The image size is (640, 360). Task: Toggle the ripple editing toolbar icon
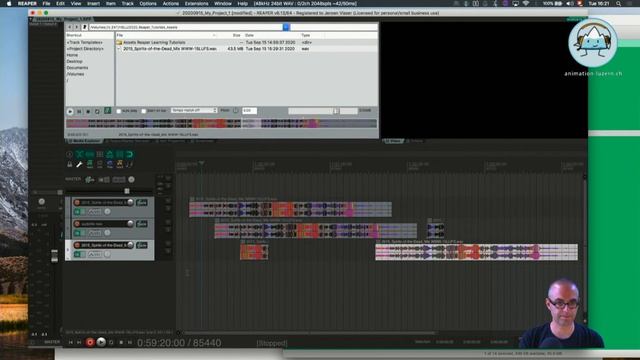point(100,154)
